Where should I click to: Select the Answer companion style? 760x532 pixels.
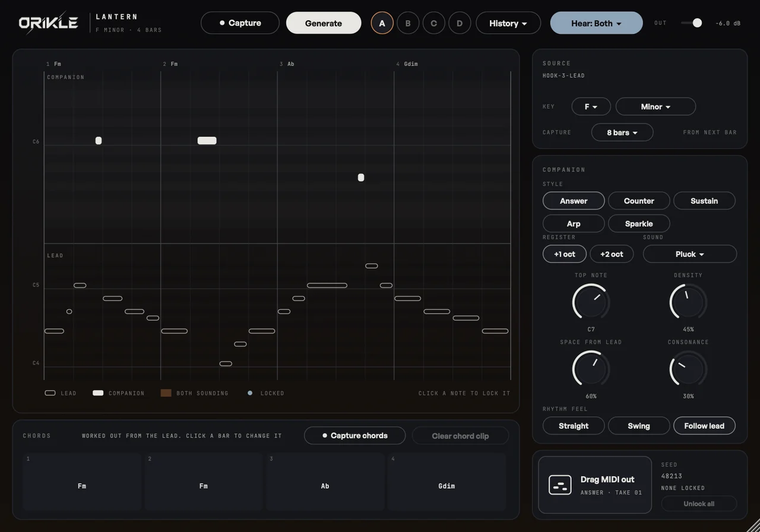click(x=574, y=201)
